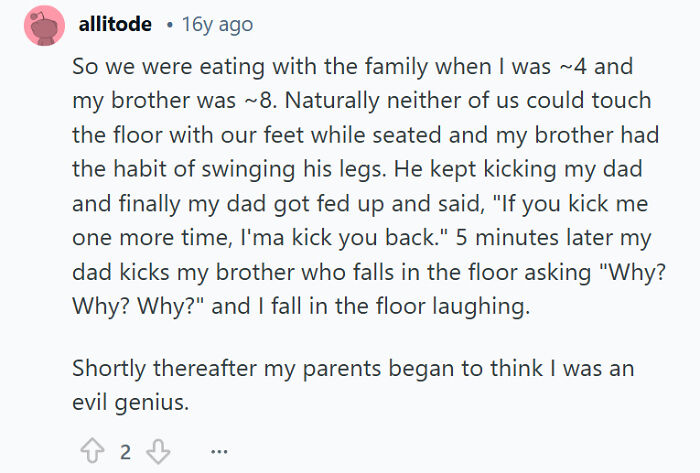Click the vote score number 2
The height and width of the screenshot is (473, 700).
pyautogui.click(x=125, y=451)
